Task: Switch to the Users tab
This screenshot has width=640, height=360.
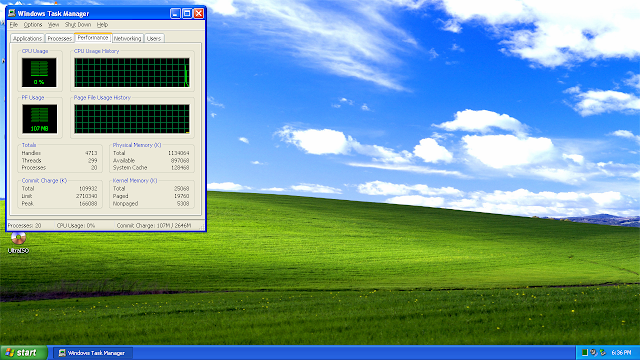Action: tap(154, 38)
